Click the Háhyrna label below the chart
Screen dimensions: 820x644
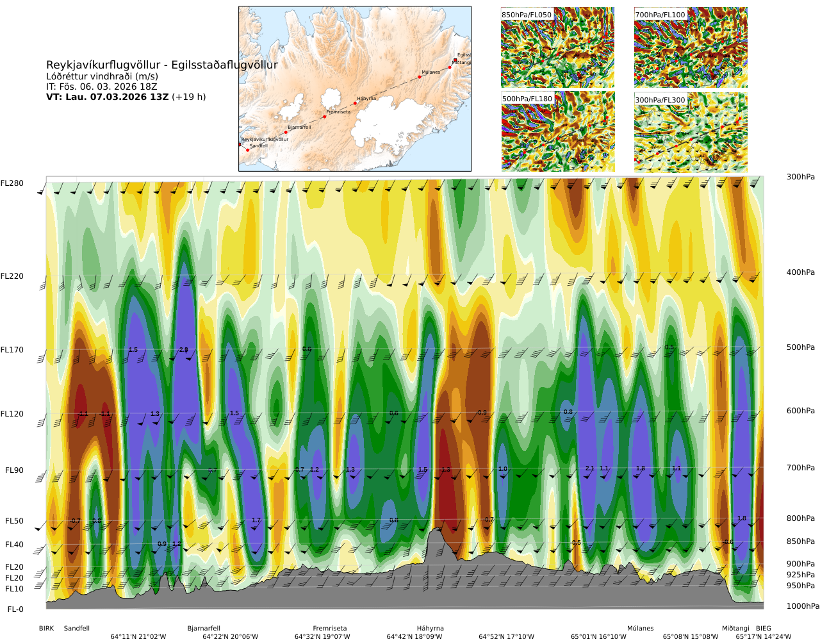point(430,629)
